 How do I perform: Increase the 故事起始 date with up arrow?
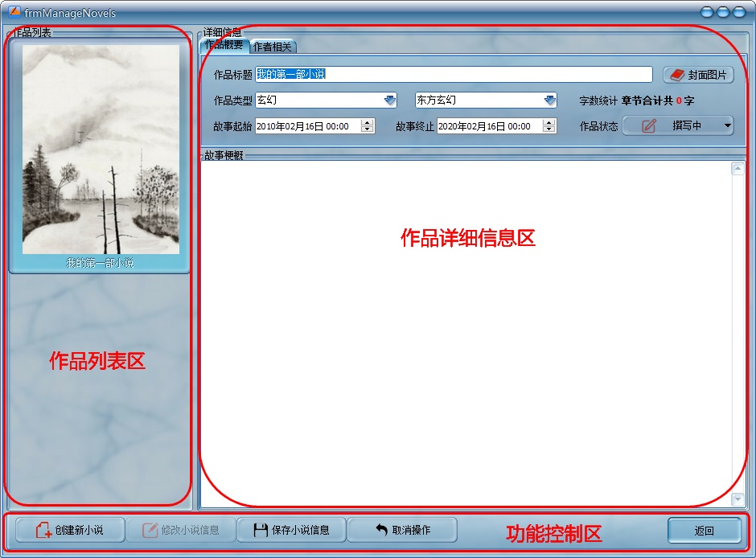tap(368, 123)
